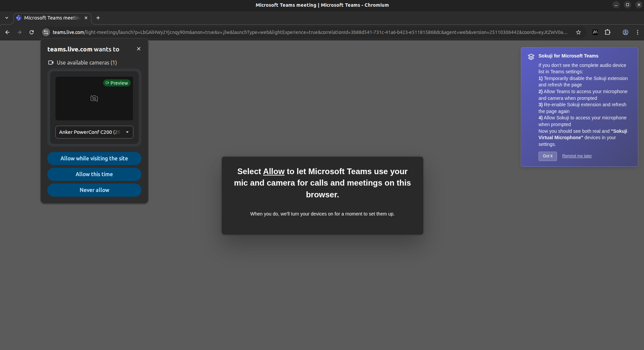Viewport: 644px width, 350px height.
Task: Click the Use available cameras label
Action: 87,63
